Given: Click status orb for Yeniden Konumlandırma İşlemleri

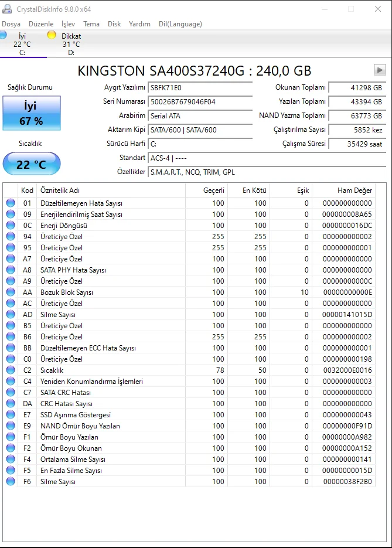Looking at the screenshot, I should tap(11, 381).
